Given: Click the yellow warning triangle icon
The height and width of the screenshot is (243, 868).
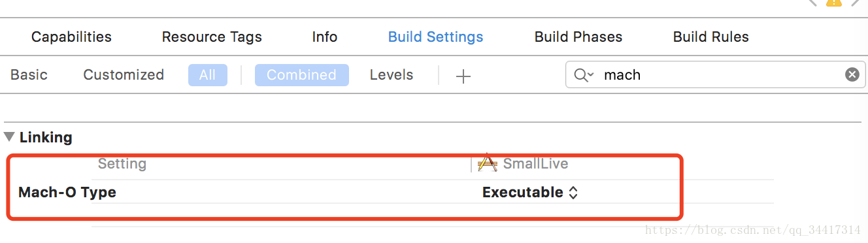Looking at the screenshot, I should (833, 3).
